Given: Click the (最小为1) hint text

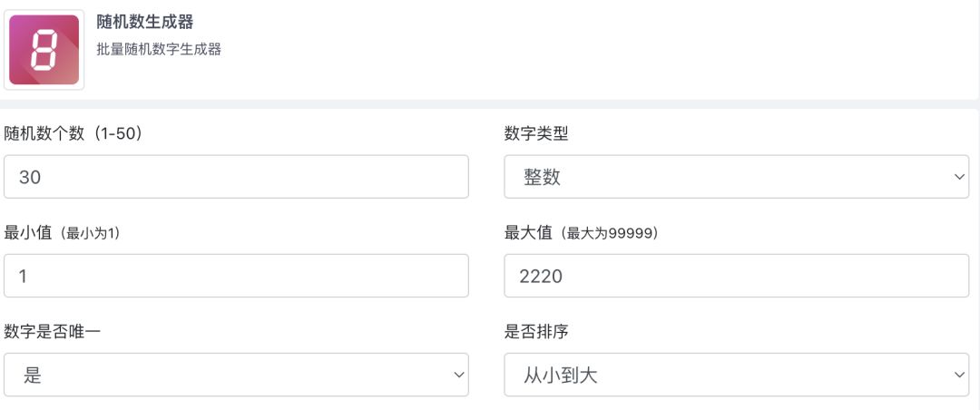Looking at the screenshot, I should [91, 234].
